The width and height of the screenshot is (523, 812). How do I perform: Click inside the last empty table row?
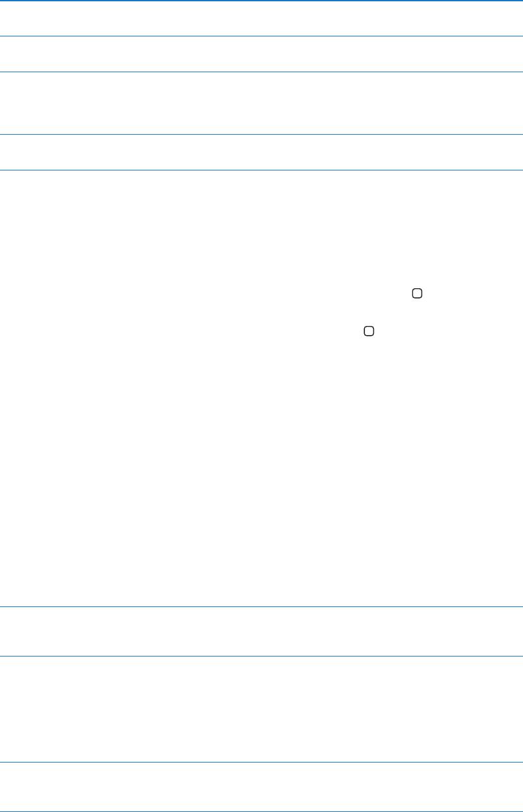261,787
